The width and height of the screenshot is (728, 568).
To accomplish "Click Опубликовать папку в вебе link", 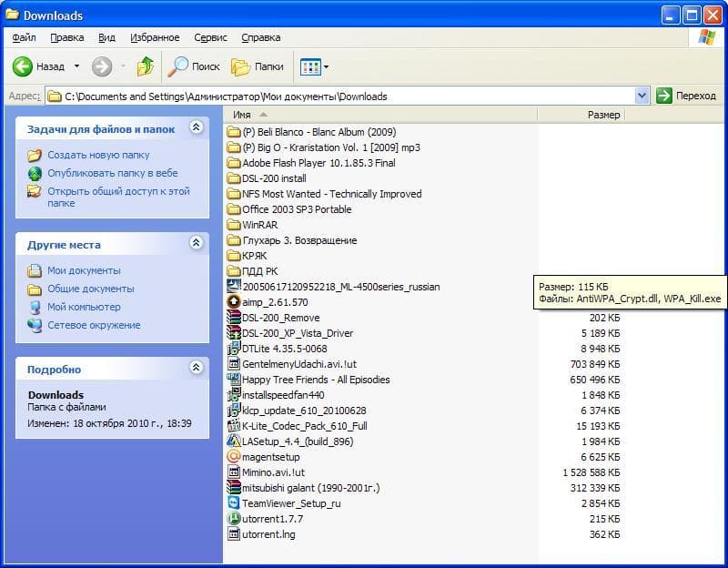I will click(112, 173).
